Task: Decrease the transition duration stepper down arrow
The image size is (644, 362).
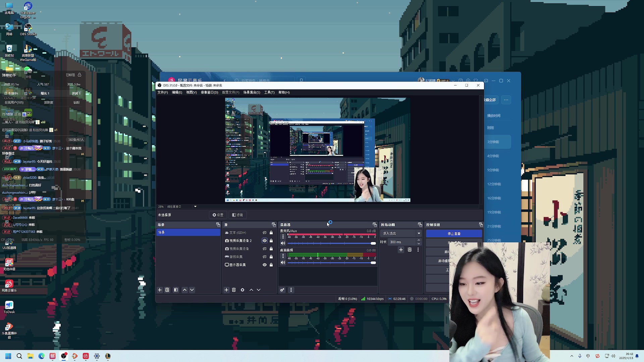Action: coord(419,244)
